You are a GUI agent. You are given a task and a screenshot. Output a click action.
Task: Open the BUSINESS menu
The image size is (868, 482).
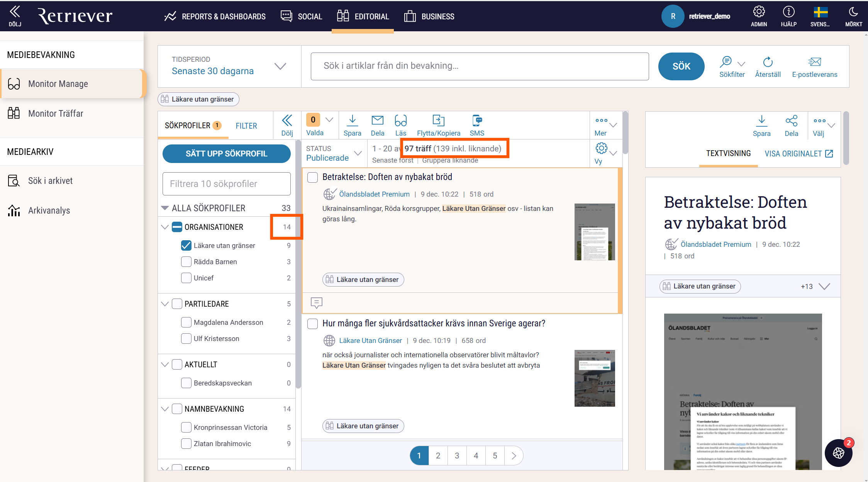point(429,16)
